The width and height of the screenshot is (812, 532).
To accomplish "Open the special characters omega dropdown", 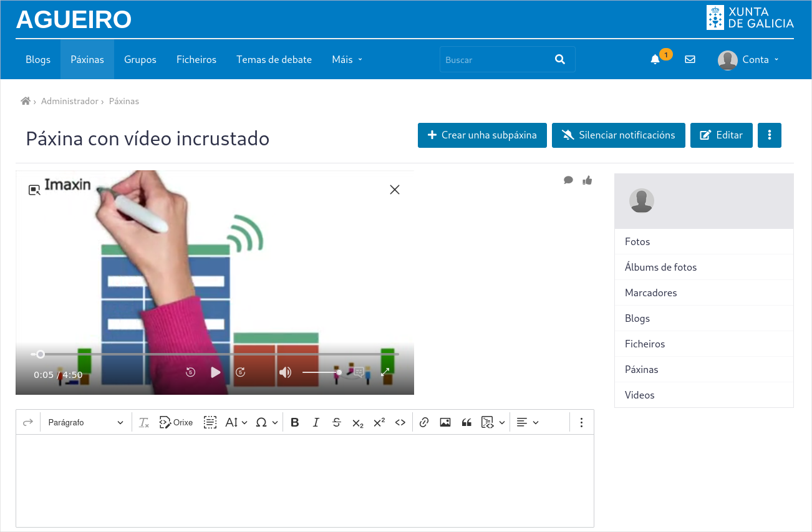I will (267, 422).
